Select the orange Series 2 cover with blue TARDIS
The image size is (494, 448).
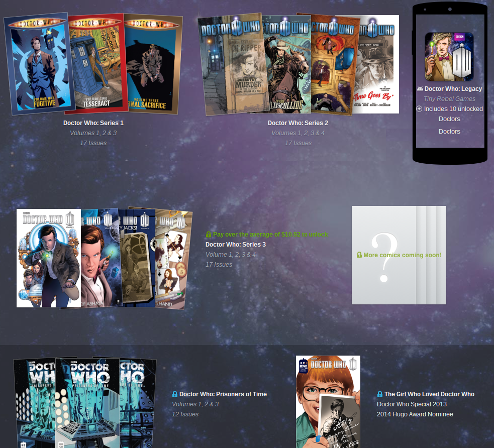click(333, 65)
